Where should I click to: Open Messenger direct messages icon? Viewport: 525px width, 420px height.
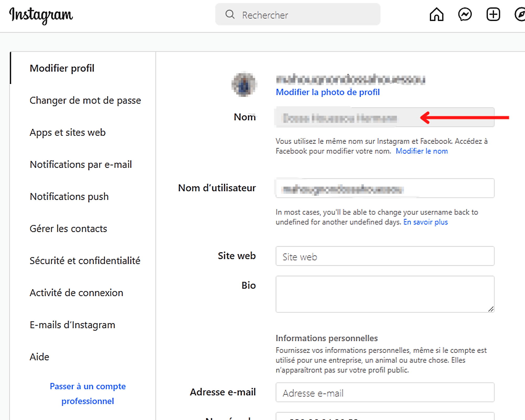coord(465,14)
